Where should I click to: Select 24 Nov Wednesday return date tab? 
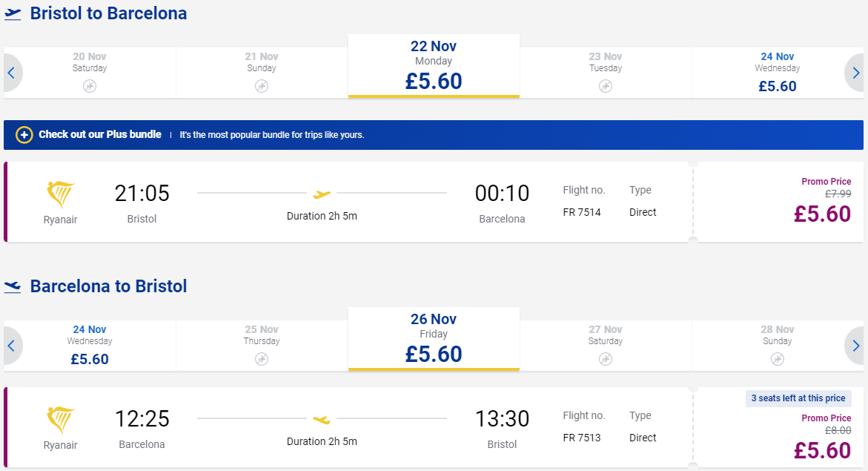[x=90, y=346]
